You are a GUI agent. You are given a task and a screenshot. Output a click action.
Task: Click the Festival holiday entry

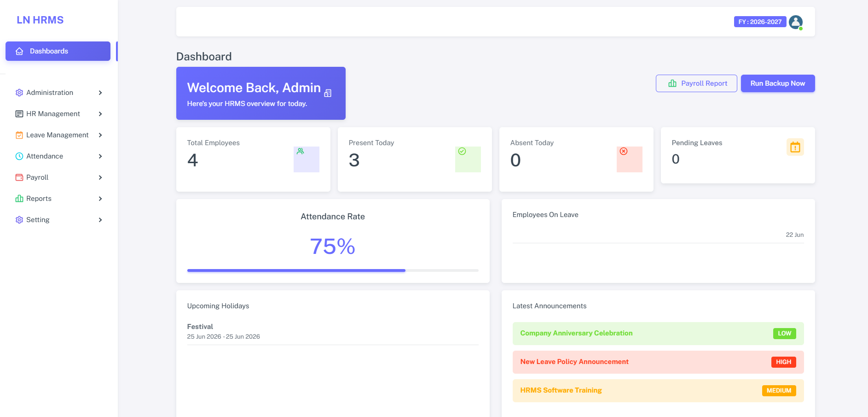(333, 331)
